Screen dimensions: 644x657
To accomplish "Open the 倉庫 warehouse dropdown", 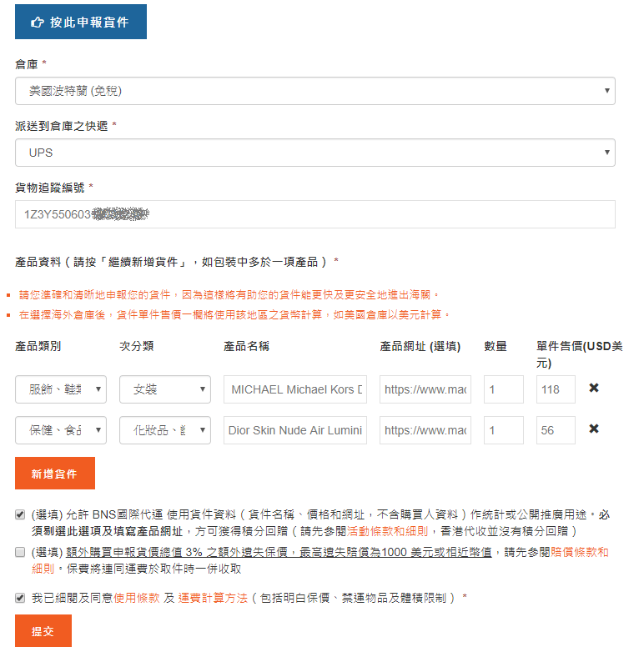I will coord(314,91).
